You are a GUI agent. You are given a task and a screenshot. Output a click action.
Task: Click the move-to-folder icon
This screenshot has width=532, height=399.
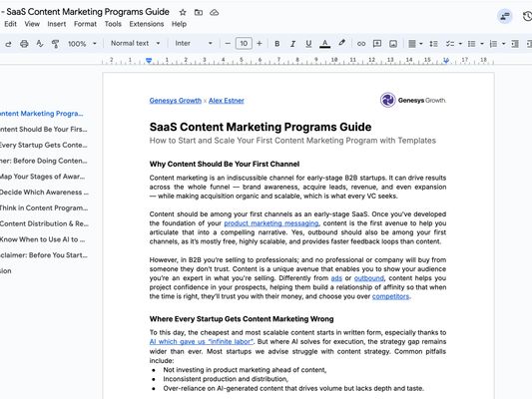(199, 13)
